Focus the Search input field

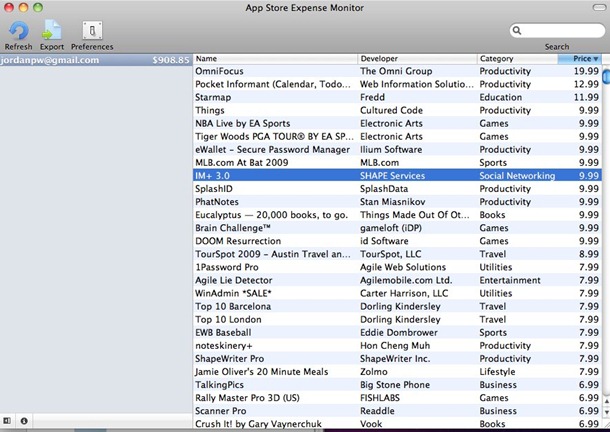click(557, 30)
